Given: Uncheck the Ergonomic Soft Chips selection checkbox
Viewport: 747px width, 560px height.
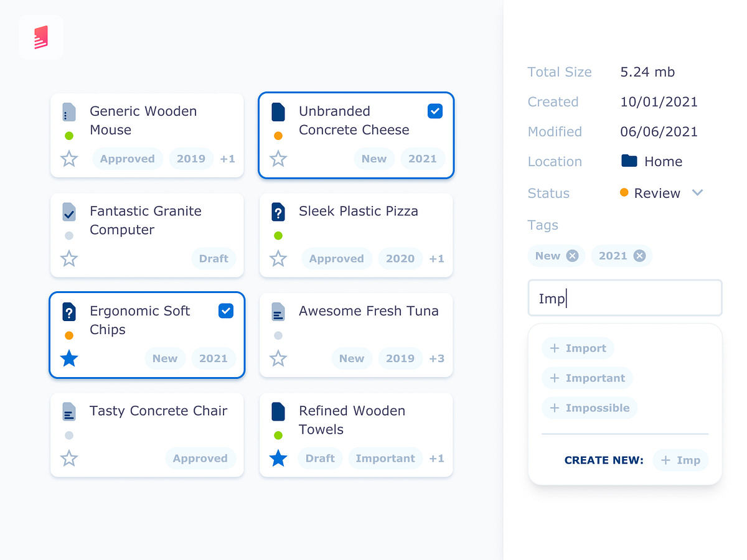Looking at the screenshot, I should pos(225,310).
